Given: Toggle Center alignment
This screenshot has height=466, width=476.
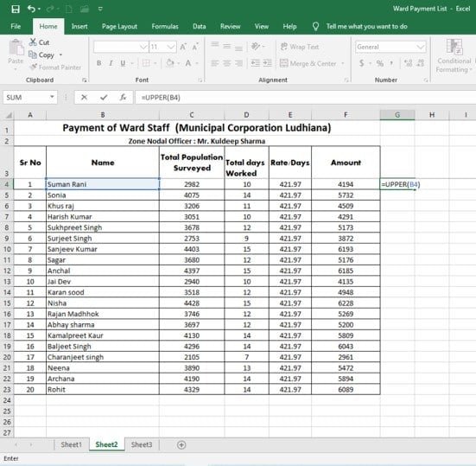Looking at the screenshot, I should 226,63.
